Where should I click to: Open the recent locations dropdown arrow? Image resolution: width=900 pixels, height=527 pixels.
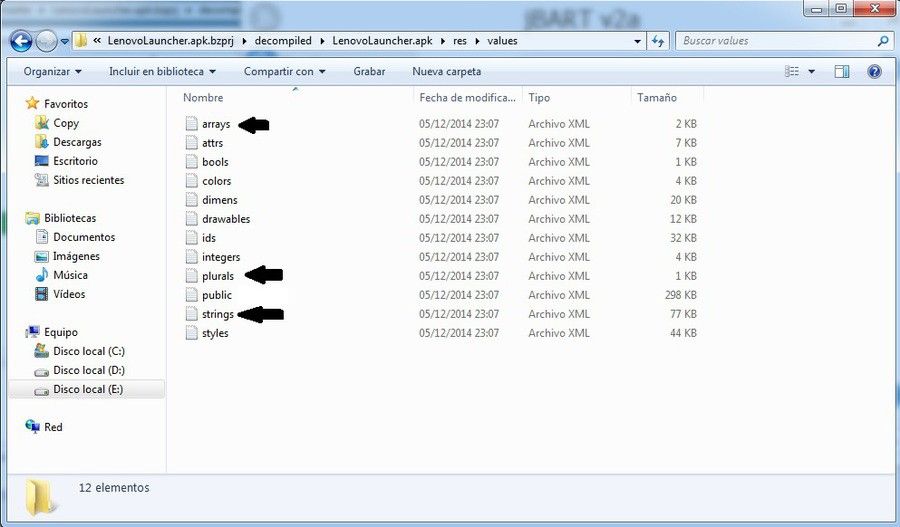point(64,41)
